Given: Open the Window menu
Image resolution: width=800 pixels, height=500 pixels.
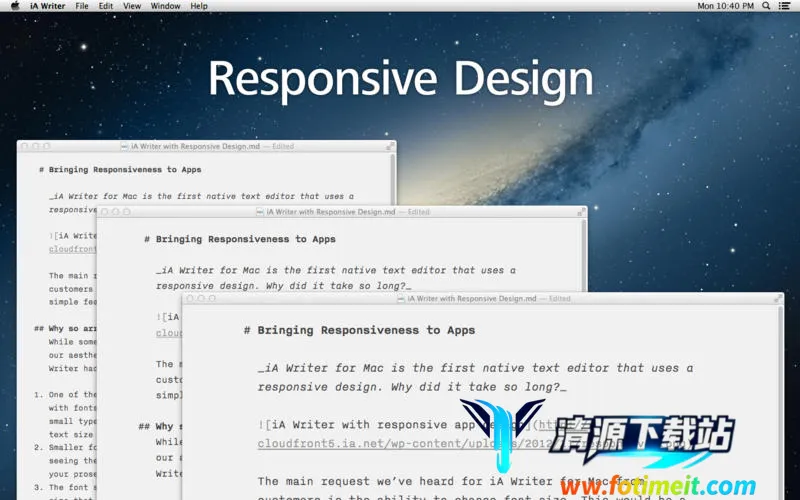Looking at the screenshot, I should (x=165, y=6).
